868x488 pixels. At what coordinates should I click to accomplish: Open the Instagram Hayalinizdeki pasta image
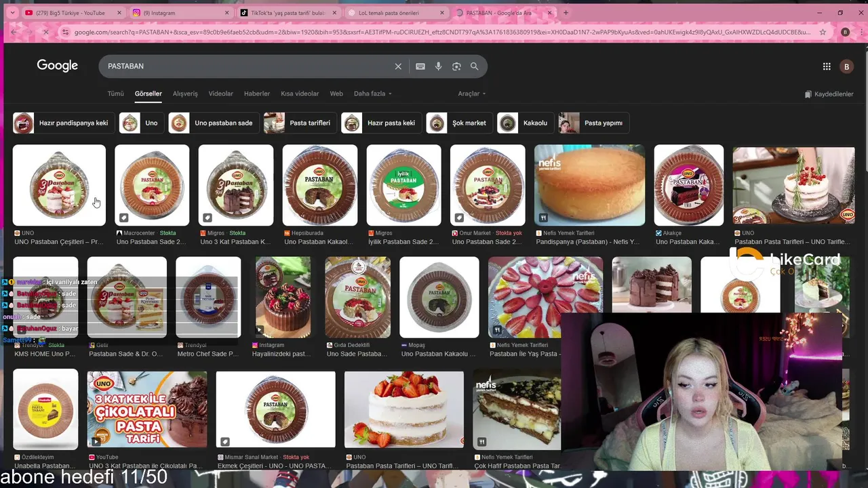(x=283, y=297)
